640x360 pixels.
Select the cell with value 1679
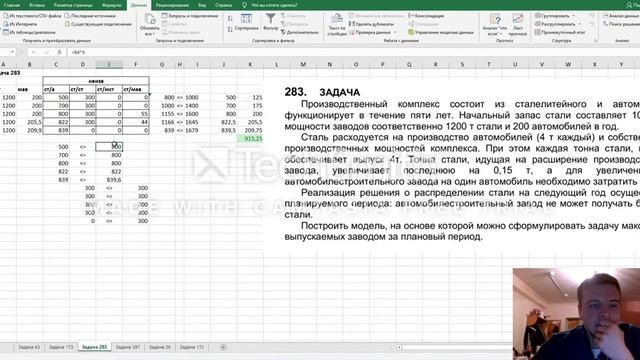[x=197, y=130]
